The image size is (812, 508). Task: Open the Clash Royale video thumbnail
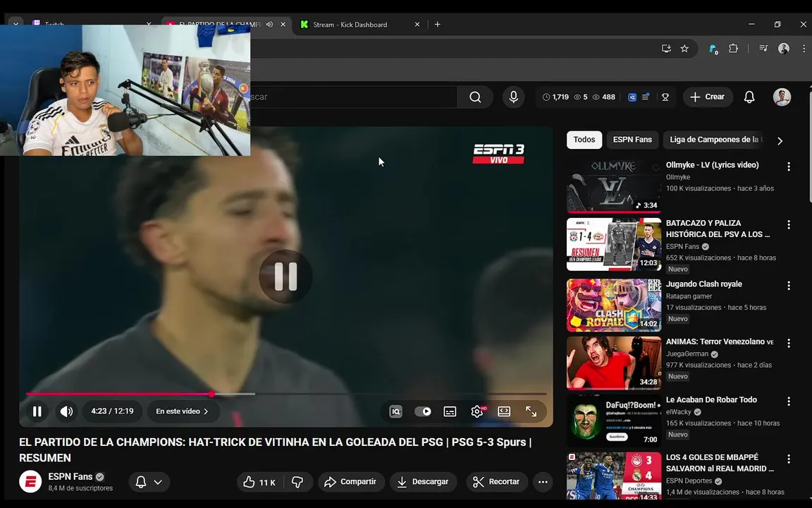pos(614,306)
